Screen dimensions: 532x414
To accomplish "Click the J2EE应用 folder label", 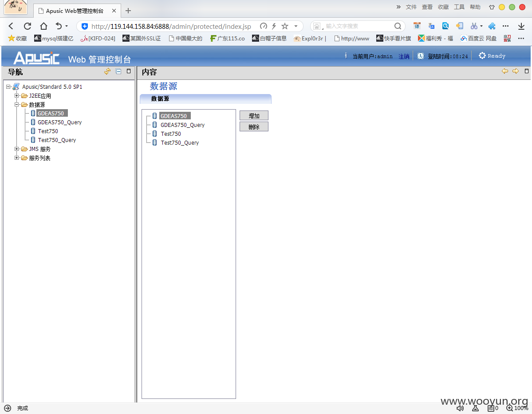I will pos(40,96).
